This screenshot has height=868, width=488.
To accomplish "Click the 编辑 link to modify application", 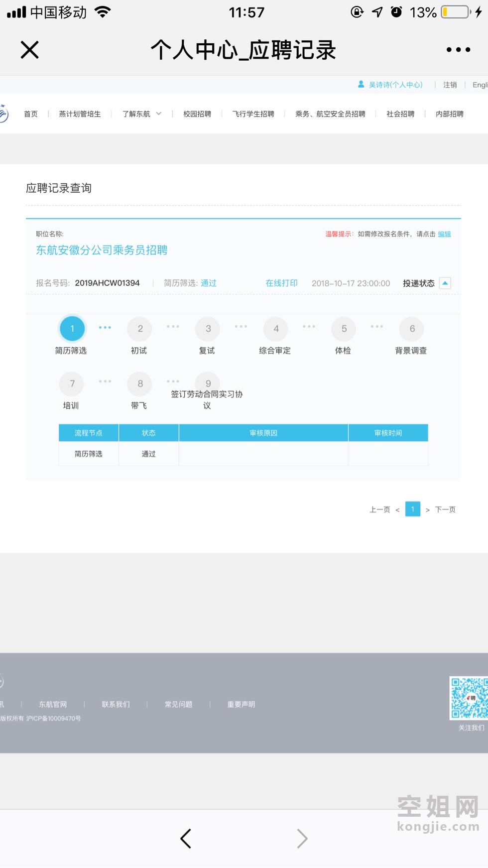I will tap(445, 234).
